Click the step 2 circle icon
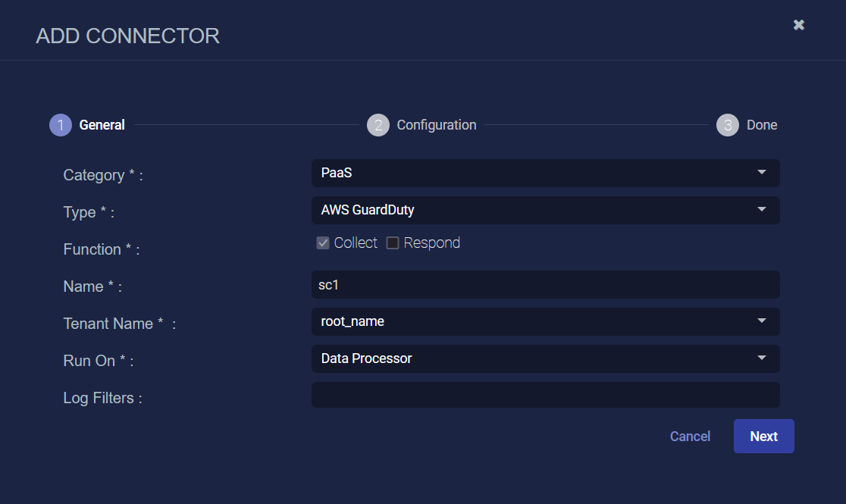Viewport: 846px width, 504px height. tap(378, 125)
